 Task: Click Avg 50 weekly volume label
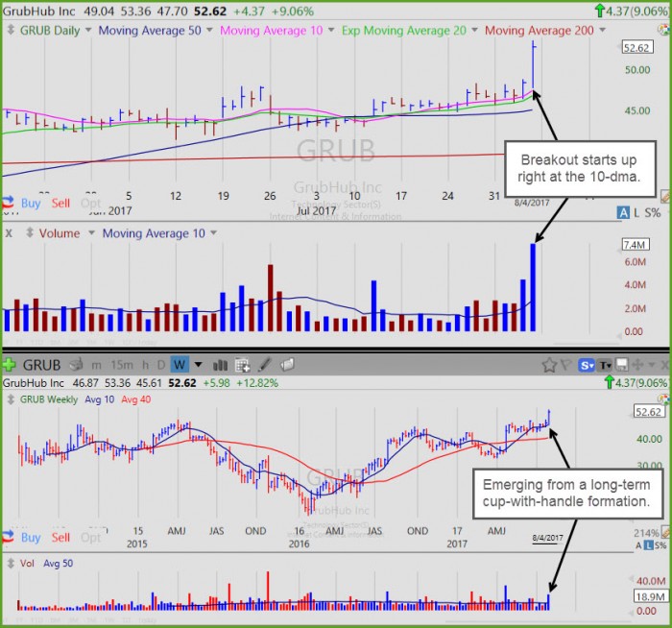point(58,564)
